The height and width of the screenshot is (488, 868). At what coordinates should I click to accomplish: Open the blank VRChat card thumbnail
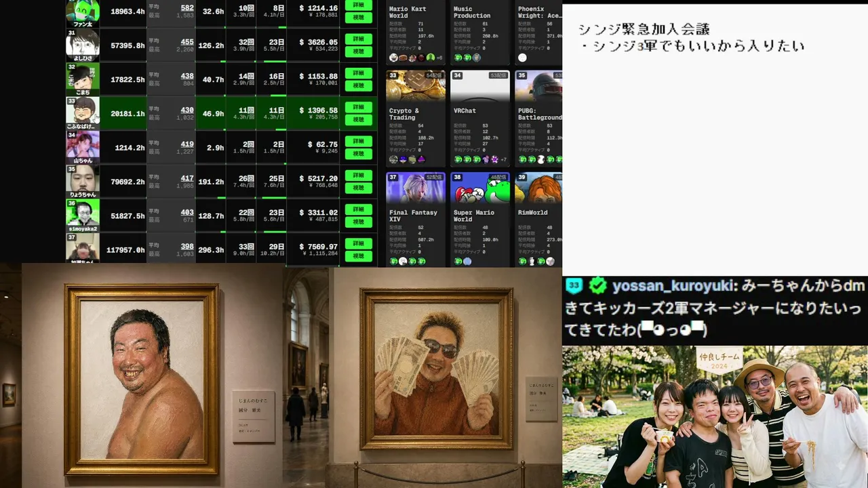480,86
